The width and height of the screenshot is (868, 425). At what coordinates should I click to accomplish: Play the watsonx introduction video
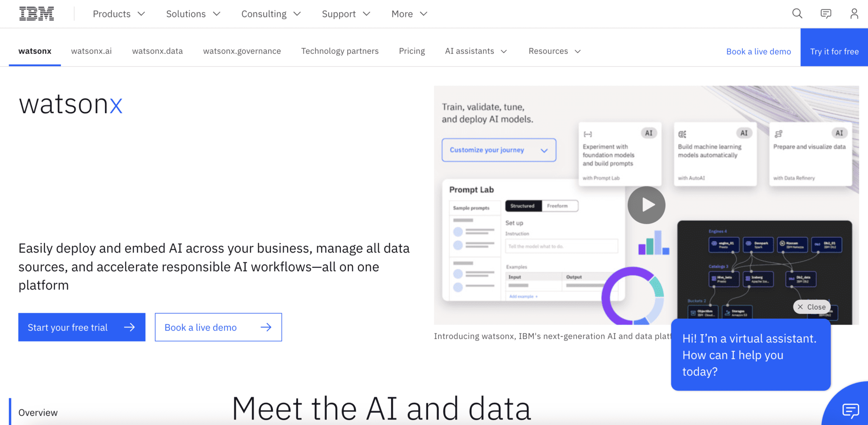click(646, 205)
